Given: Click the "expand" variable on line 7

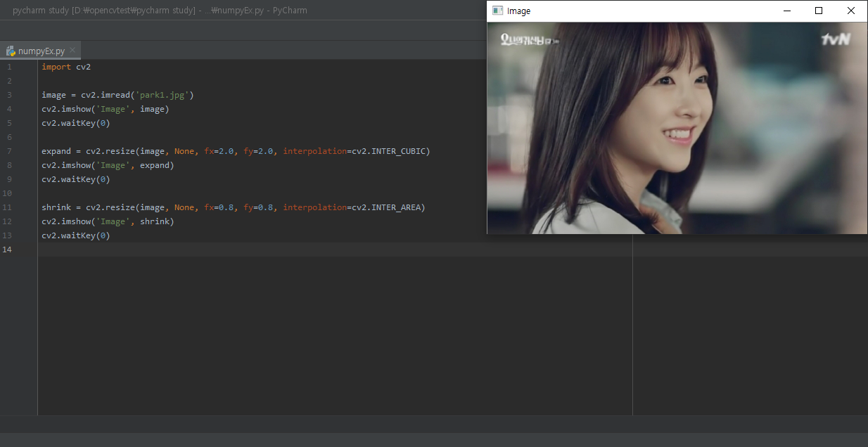Looking at the screenshot, I should point(56,151).
